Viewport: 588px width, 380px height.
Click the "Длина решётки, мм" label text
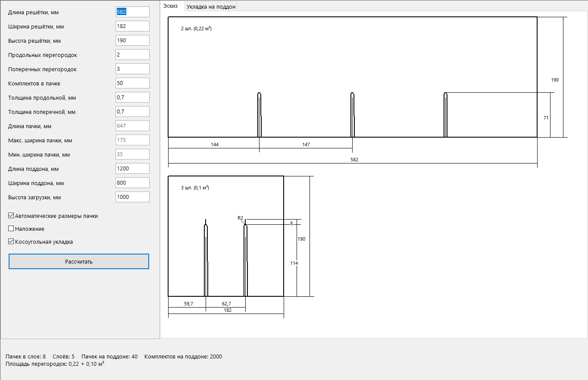33,12
